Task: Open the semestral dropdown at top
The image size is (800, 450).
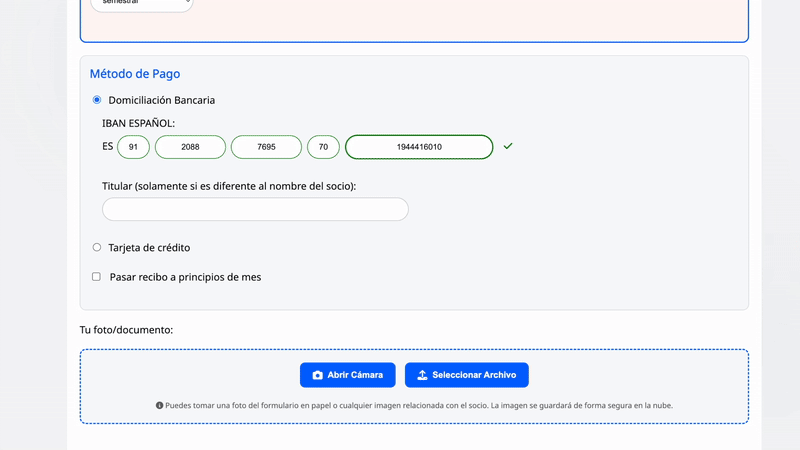Action: [142, 4]
